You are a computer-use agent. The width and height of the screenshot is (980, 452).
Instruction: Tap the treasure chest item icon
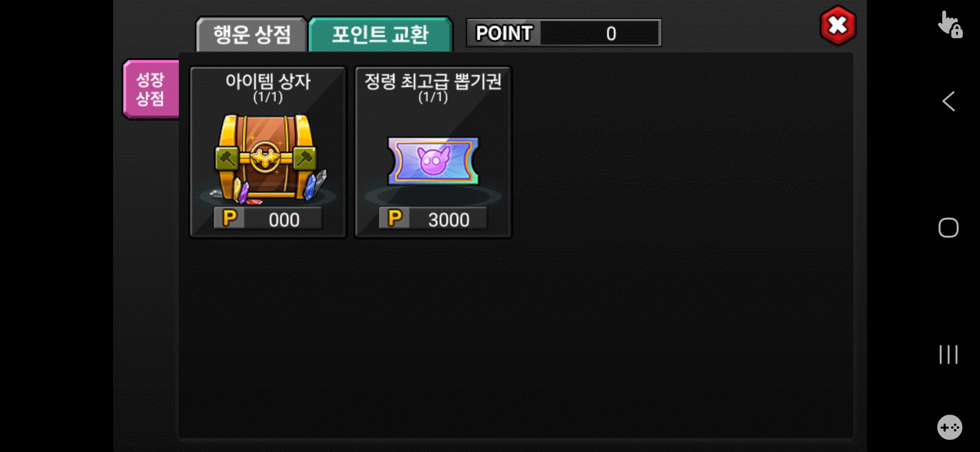[268, 159]
